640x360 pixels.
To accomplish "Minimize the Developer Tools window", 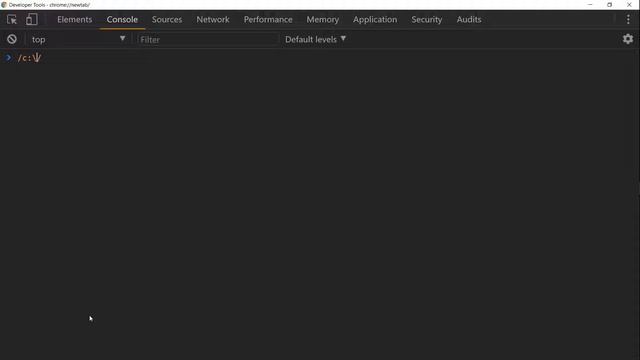I will pyautogui.click(x=590, y=5).
